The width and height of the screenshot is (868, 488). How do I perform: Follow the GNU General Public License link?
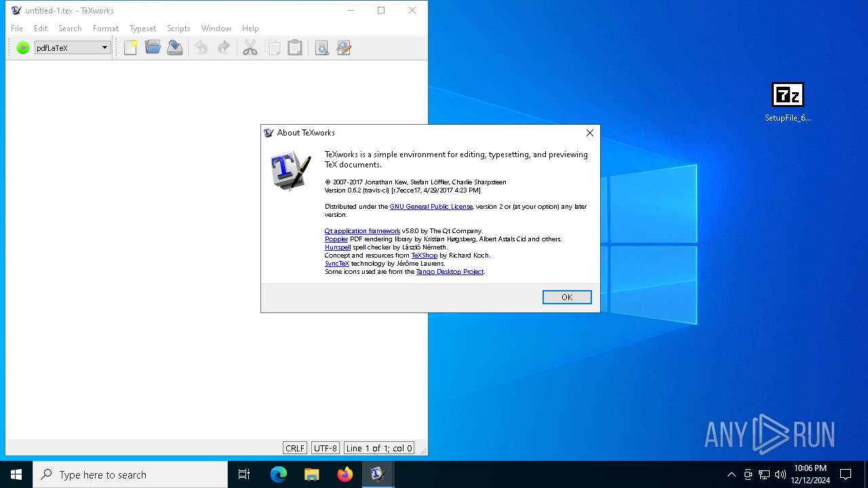pos(431,207)
